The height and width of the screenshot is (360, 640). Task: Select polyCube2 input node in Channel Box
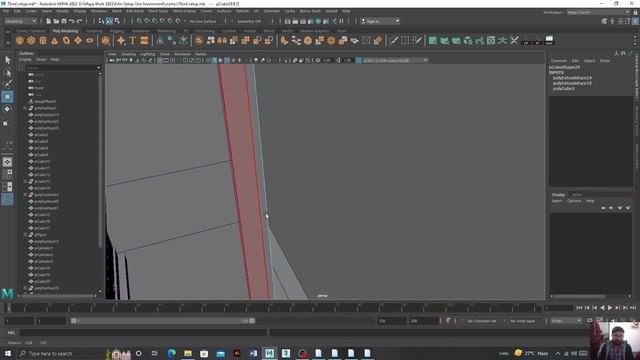point(564,89)
